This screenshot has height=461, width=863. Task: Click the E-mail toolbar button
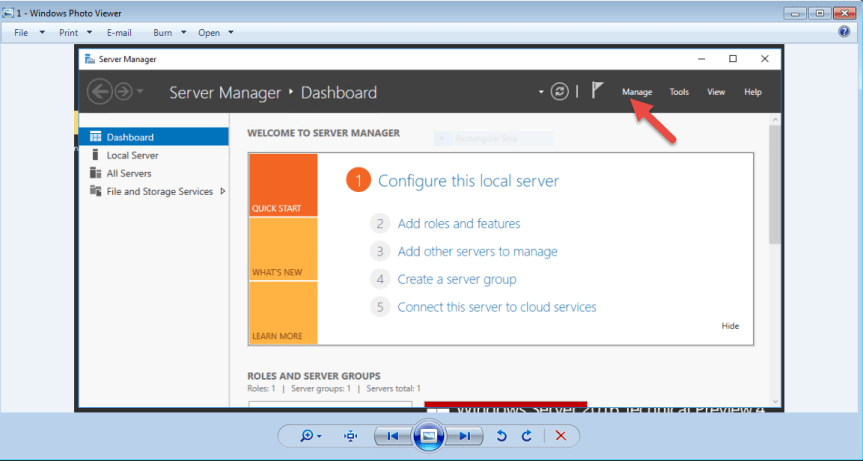119,32
